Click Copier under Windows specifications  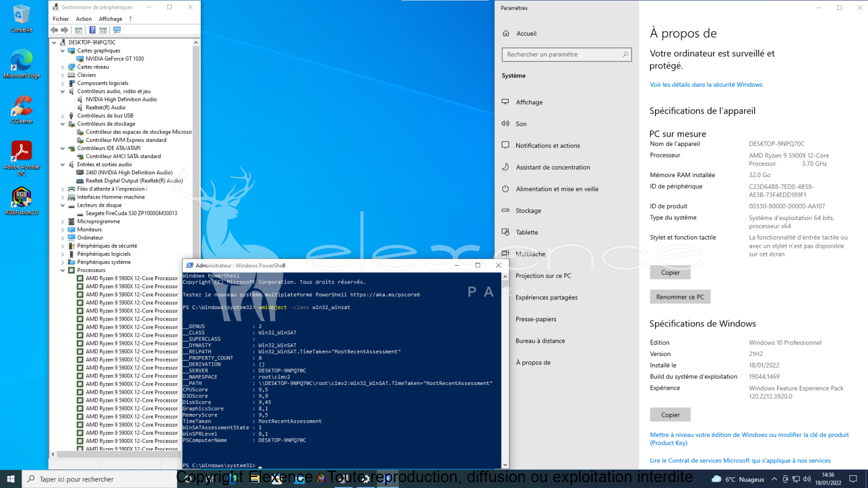(x=670, y=415)
